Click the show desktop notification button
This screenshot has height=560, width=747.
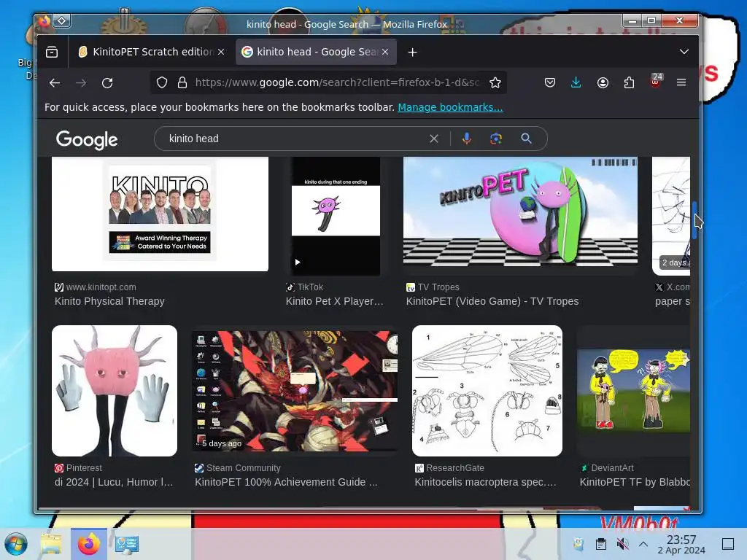(x=728, y=544)
